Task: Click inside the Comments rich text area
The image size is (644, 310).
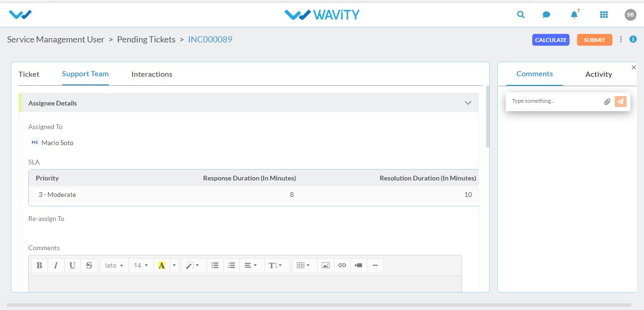Action: [245, 284]
